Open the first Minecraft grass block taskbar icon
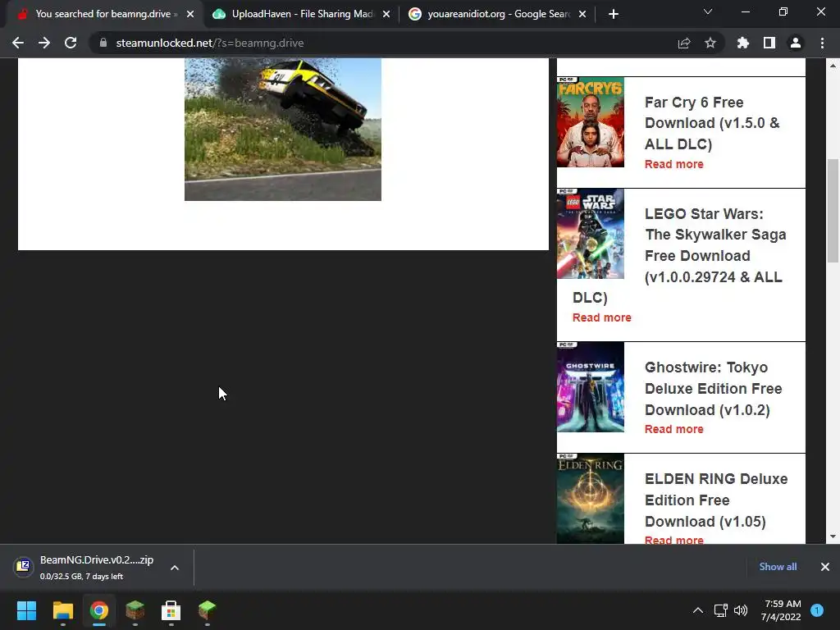Viewport: 840px width, 630px height. 135,610
